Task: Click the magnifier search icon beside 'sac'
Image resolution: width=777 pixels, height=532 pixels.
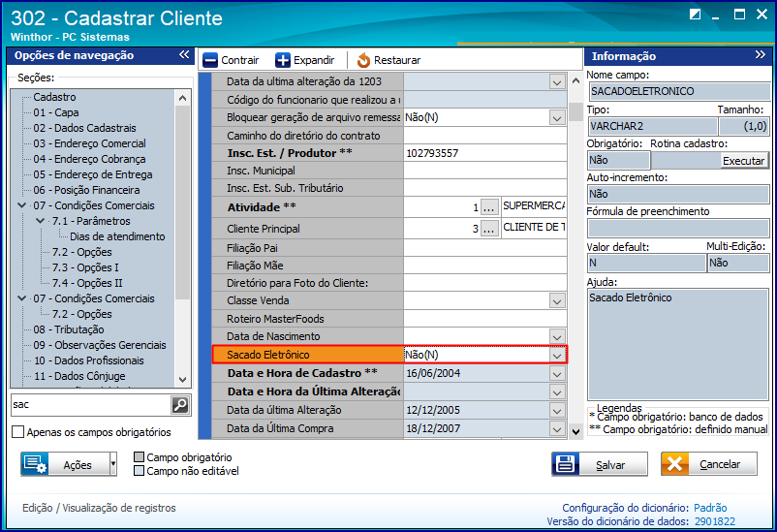Action: (180, 405)
